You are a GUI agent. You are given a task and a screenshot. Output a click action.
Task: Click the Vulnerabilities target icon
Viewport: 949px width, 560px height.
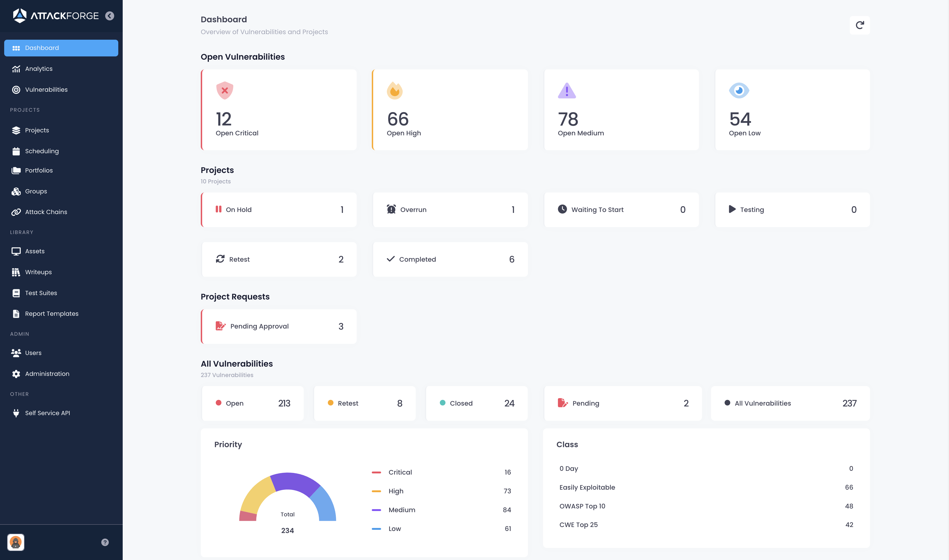click(x=16, y=90)
